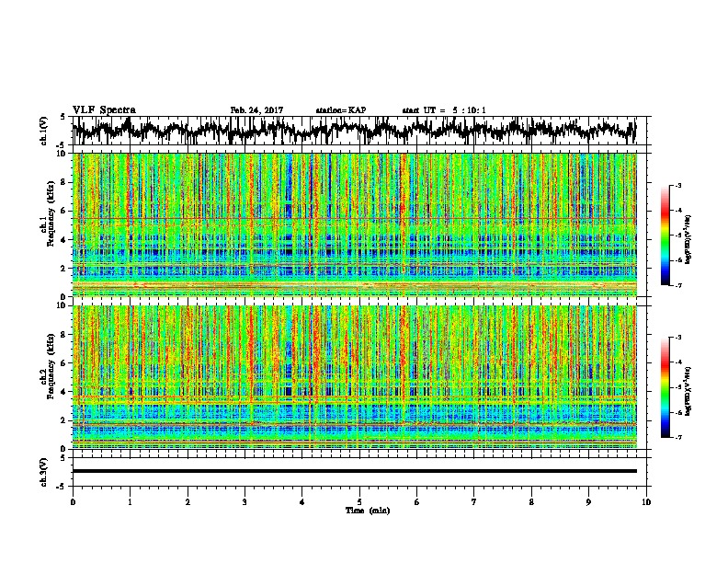Image resolution: width=728 pixels, height=563 pixels.
Task: Click the "7" tick label on the time axis
Action: click(x=474, y=502)
